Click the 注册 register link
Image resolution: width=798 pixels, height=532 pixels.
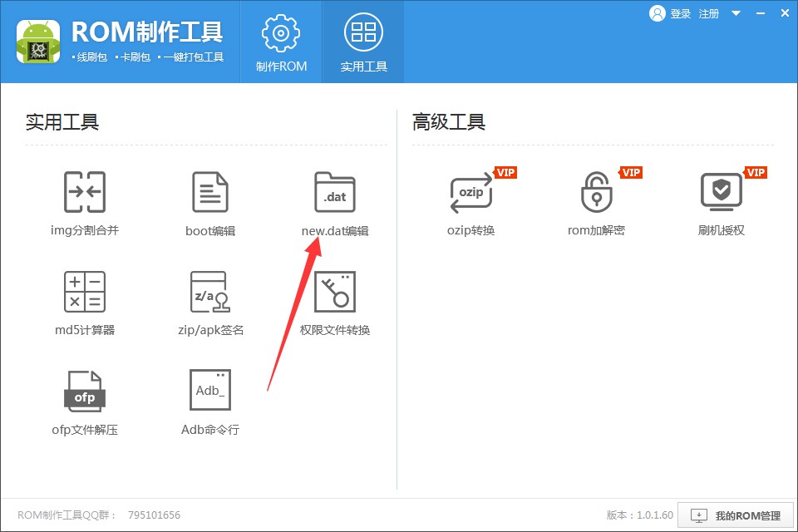(708, 13)
